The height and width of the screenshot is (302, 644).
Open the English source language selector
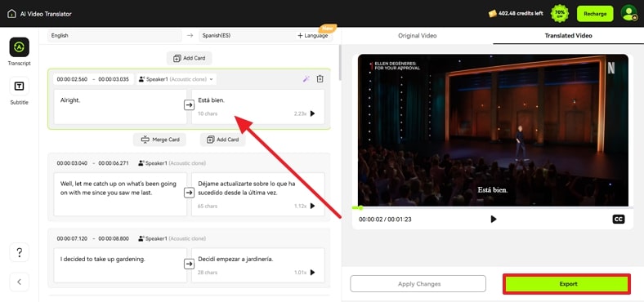(114, 36)
